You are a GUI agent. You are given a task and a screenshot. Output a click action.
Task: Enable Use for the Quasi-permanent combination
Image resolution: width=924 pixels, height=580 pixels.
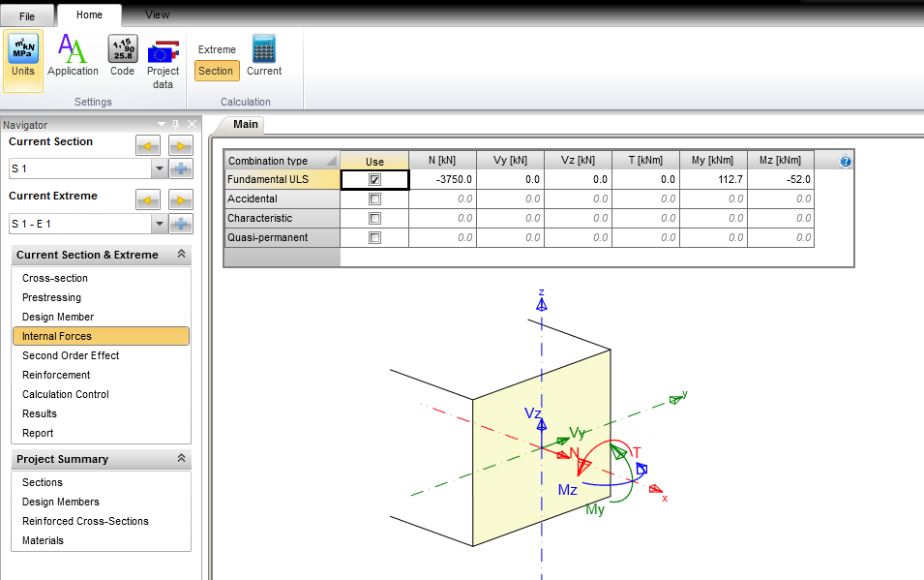pos(374,237)
